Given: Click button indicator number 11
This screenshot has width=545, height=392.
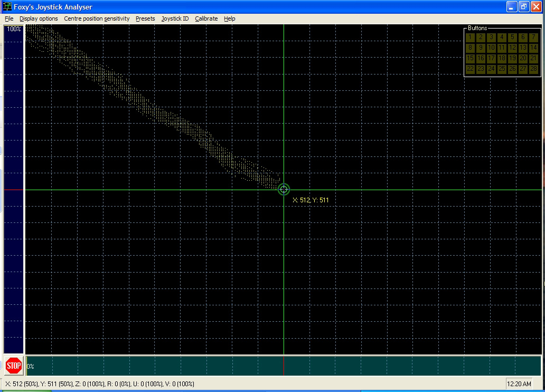Looking at the screenshot, I should point(502,48).
